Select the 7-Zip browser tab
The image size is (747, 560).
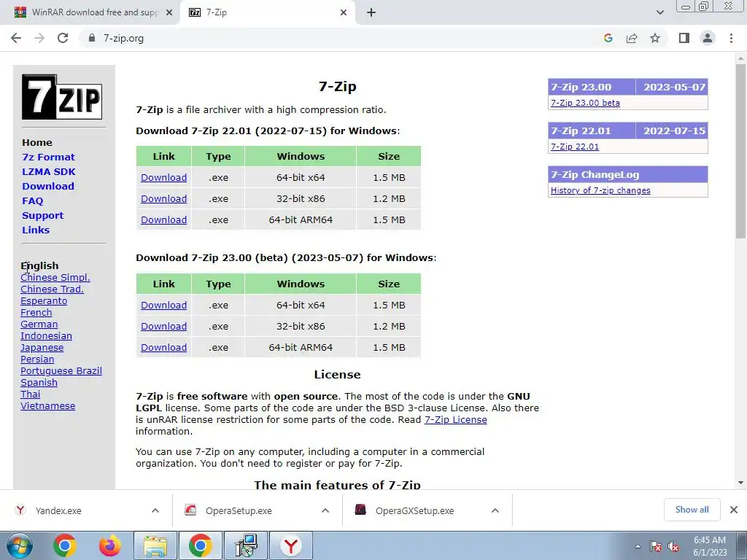point(267,12)
